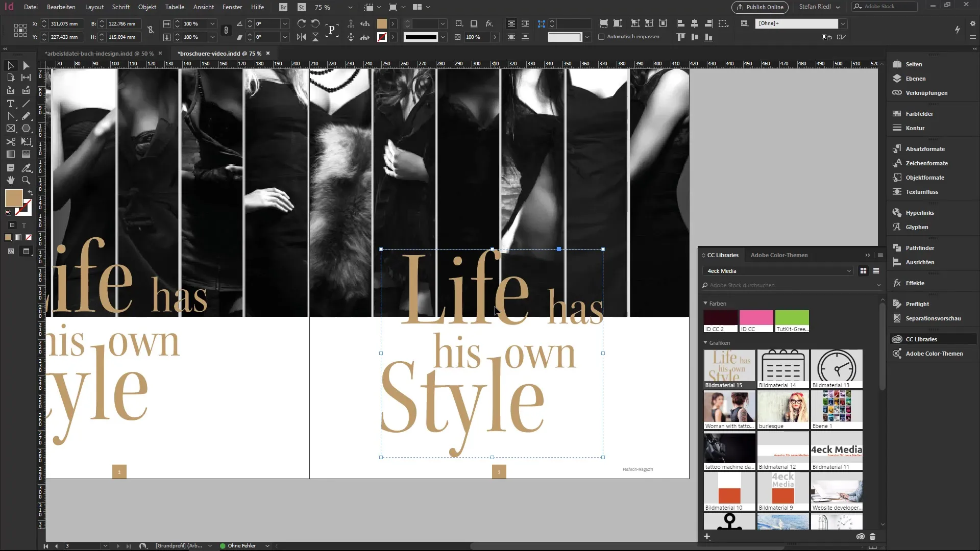Swap fill and stroke colors
The width and height of the screenshot is (980, 551).
click(30, 193)
